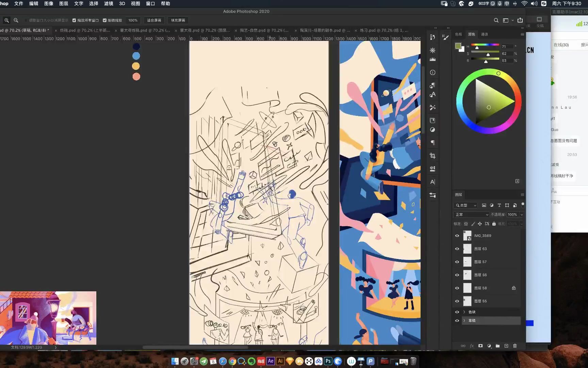The height and width of the screenshot is (368, 588).
Task: Toggle 缩放所有窗口 checkbox
Action: pos(74,20)
